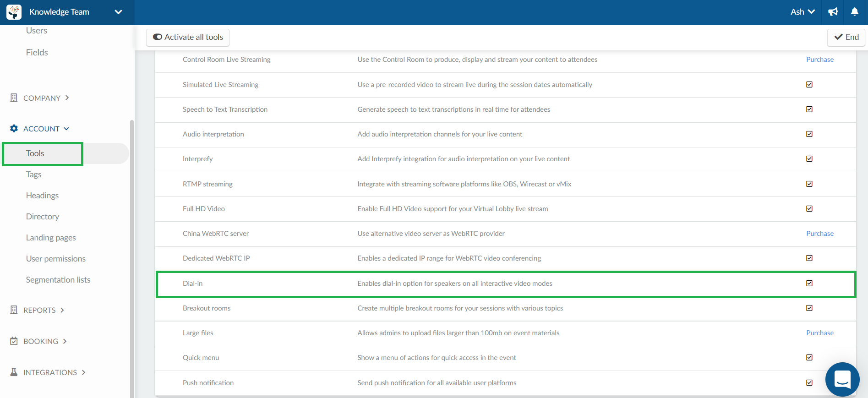The image size is (868, 398).
Task: Open the live chat bubble icon
Action: coord(842,380)
